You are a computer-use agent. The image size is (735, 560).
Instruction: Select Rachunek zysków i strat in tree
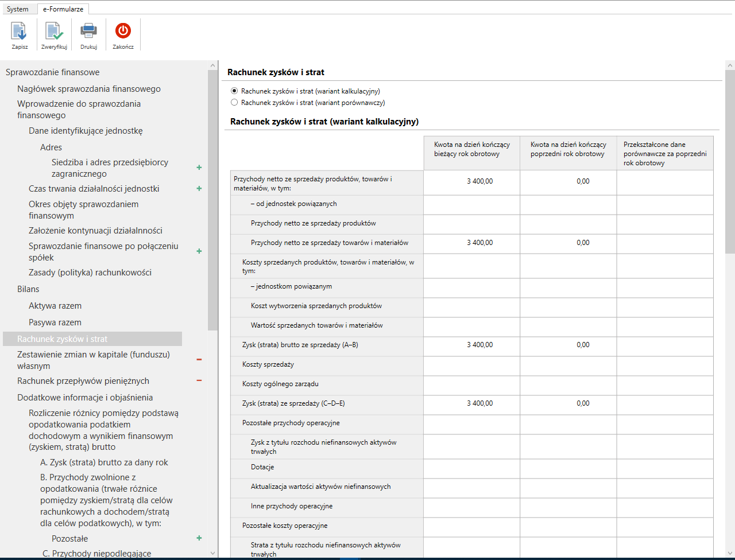tap(92, 339)
